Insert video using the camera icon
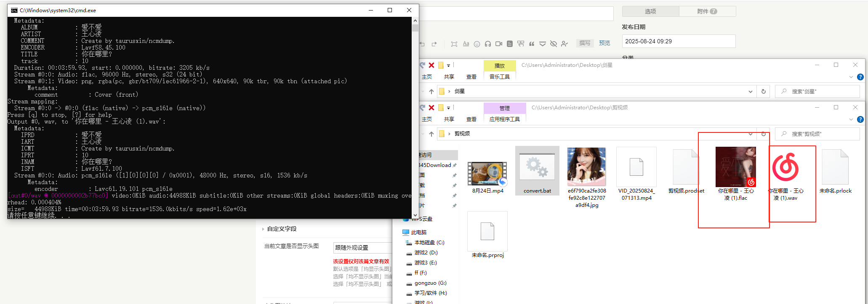Image resolution: width=868 pixels, height=304 pixels. pos(499,44)
